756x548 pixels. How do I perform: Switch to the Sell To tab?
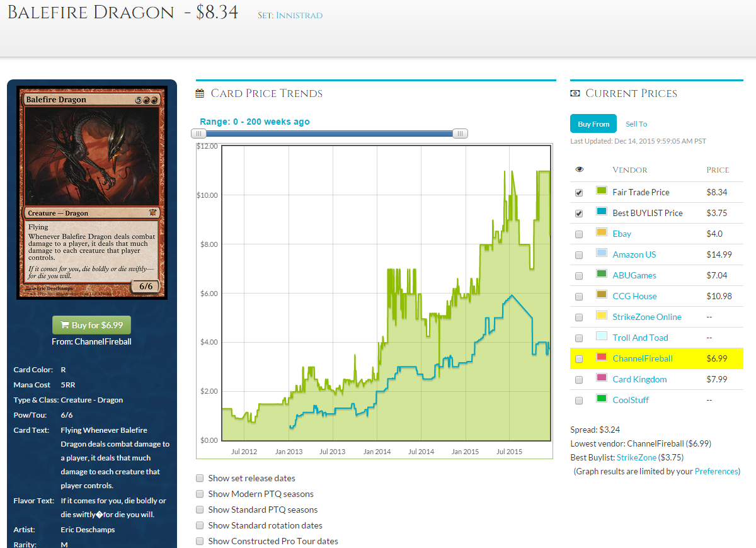tap(636, 124)
